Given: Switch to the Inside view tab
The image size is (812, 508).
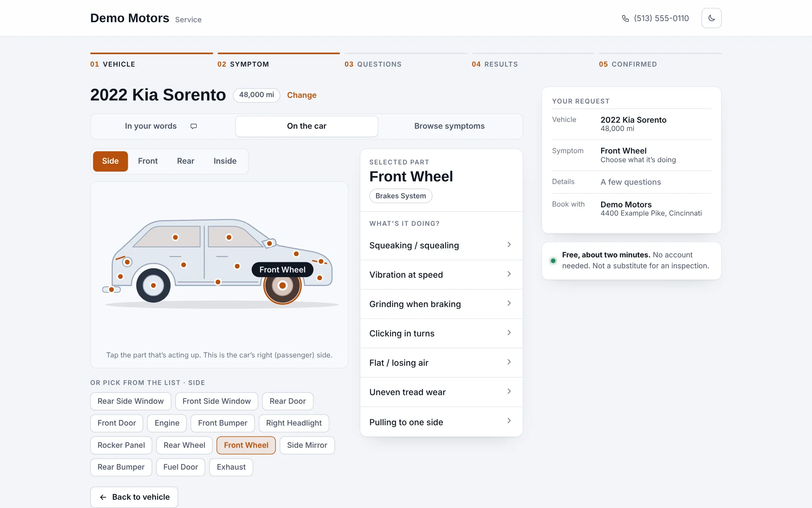Looking at the screenshot, I should pos(225,161).
